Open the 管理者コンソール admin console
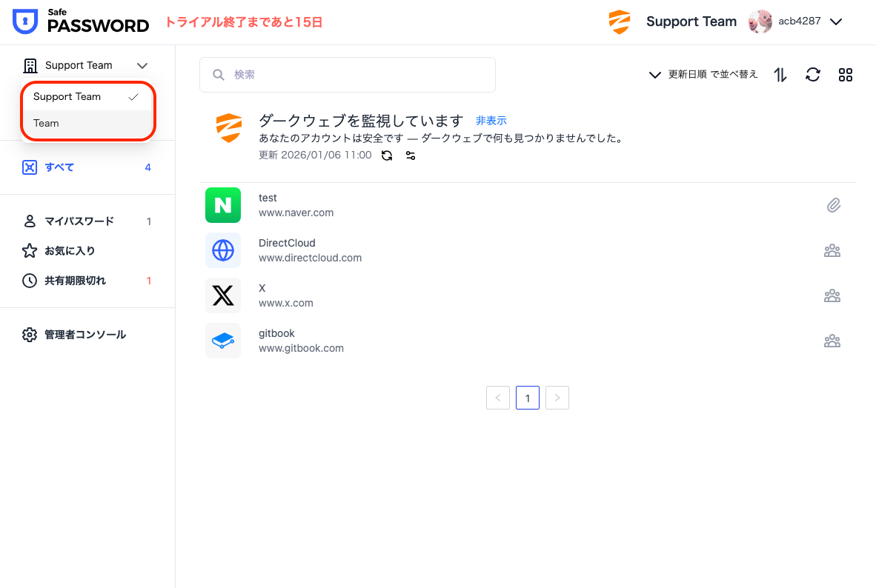The width and height of the screenshot is (876, 588). 84,335
